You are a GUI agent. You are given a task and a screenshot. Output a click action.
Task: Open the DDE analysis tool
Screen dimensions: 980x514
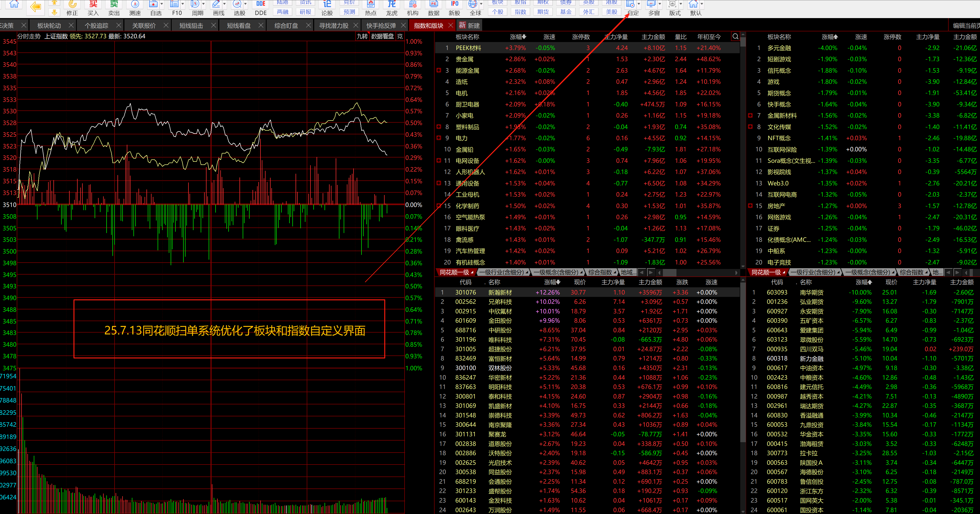pyautogui.click(x=261, y=8)
